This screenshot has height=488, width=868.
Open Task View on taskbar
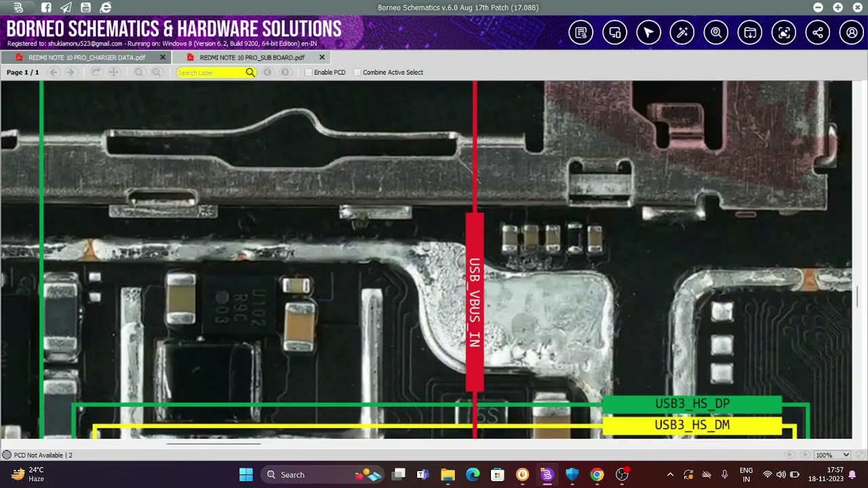click(399, 474)
